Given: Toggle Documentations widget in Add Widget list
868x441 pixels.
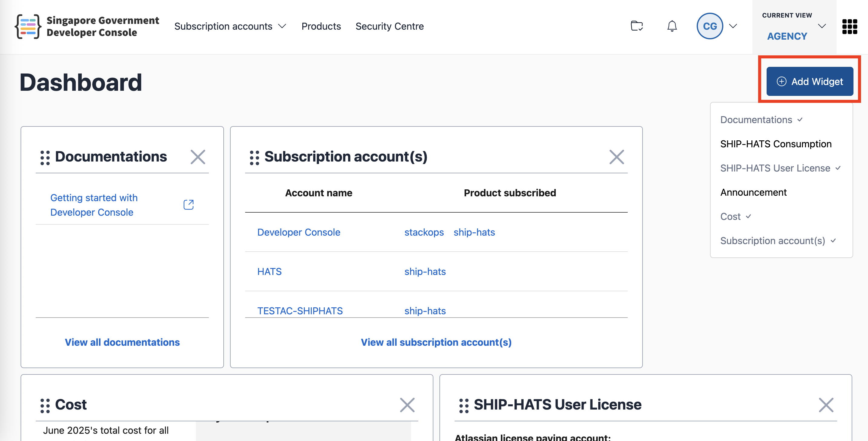Looking at the screenshot, I should coord(761,120).
